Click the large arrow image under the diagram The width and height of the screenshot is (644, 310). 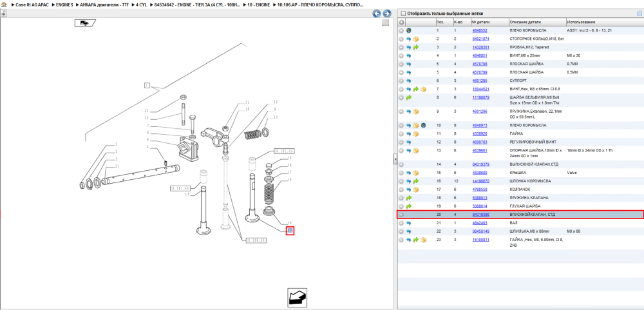coord(297,297)
